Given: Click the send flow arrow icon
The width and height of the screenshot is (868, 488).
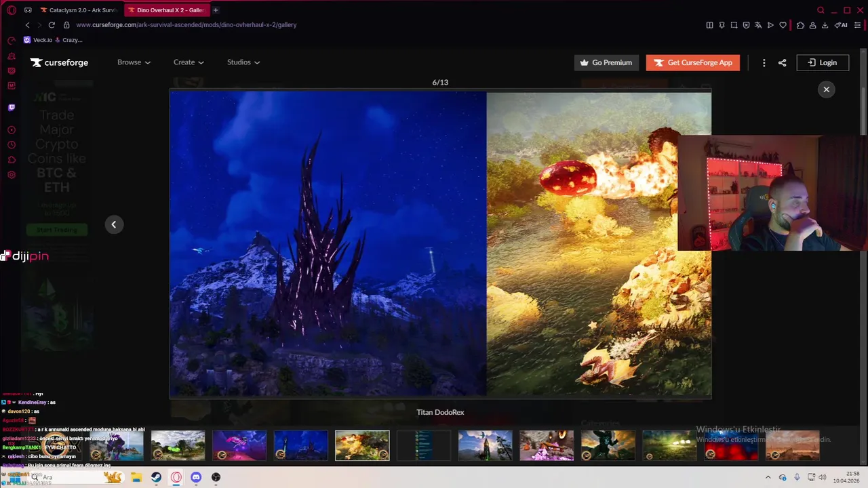Looking at the screenshot, I should point(770,25).
